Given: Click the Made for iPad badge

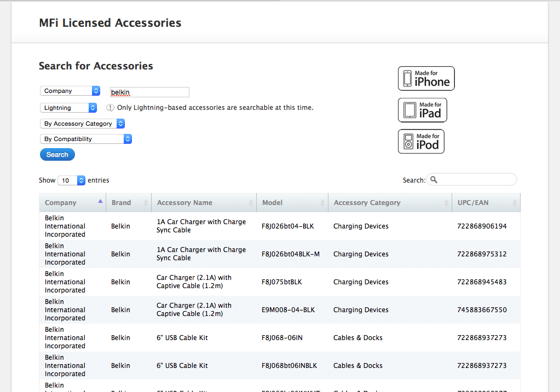Looking at the screenshot, I should pyautogui.click(x=422, y=110).
